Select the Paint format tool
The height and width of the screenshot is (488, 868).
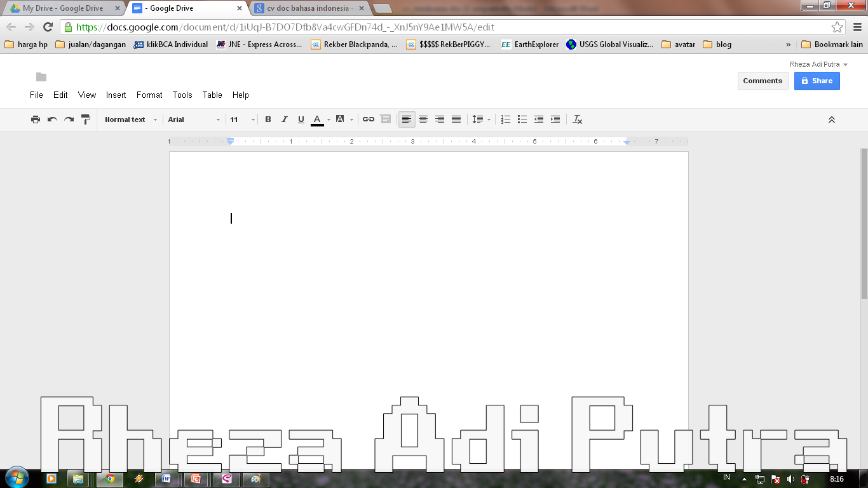[86, 119]
